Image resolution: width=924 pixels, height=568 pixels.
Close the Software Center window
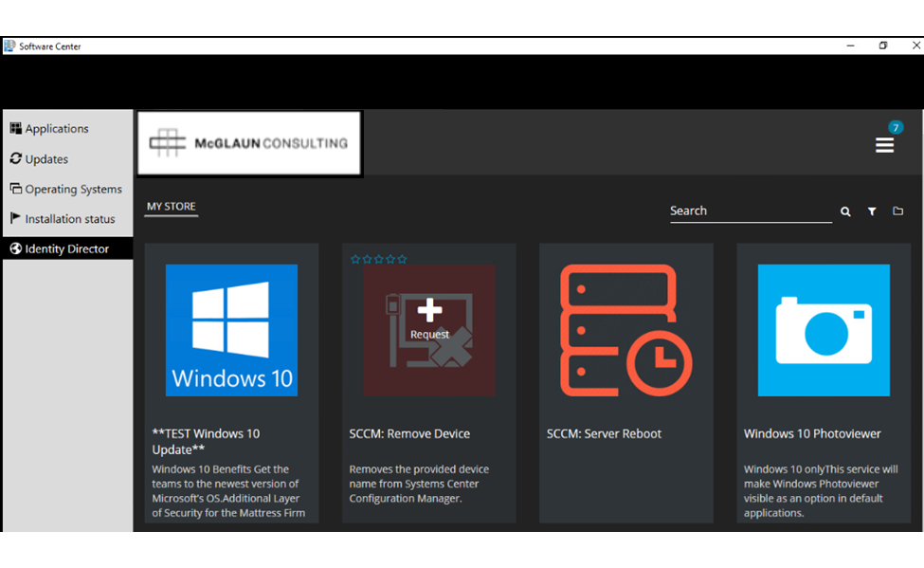coord(915,46)
